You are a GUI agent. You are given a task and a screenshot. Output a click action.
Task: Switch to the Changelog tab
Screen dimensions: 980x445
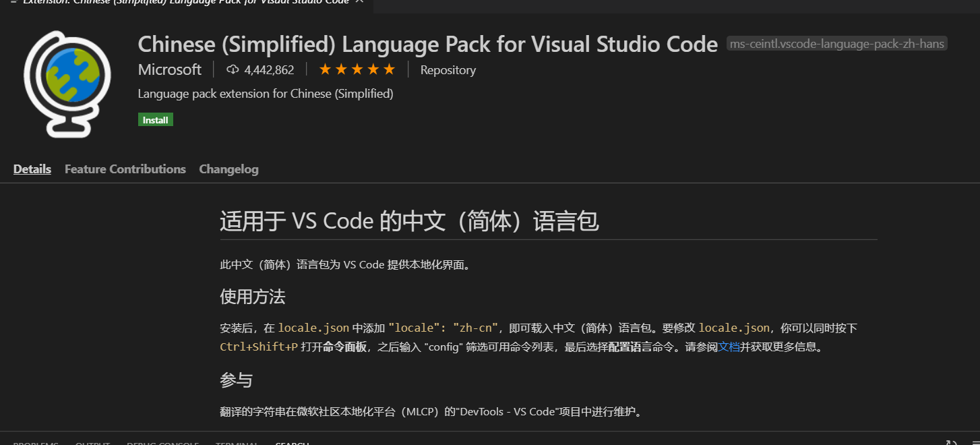click(x=229, y=169)
